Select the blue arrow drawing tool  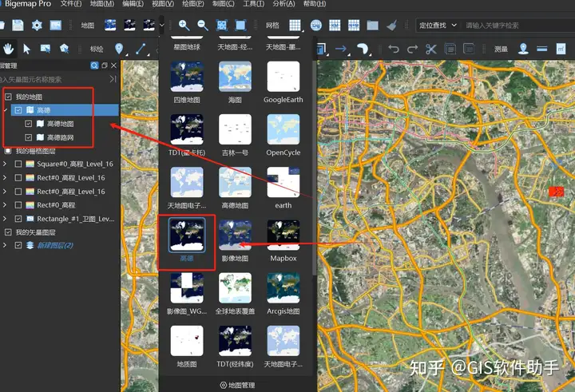[341, 49]
